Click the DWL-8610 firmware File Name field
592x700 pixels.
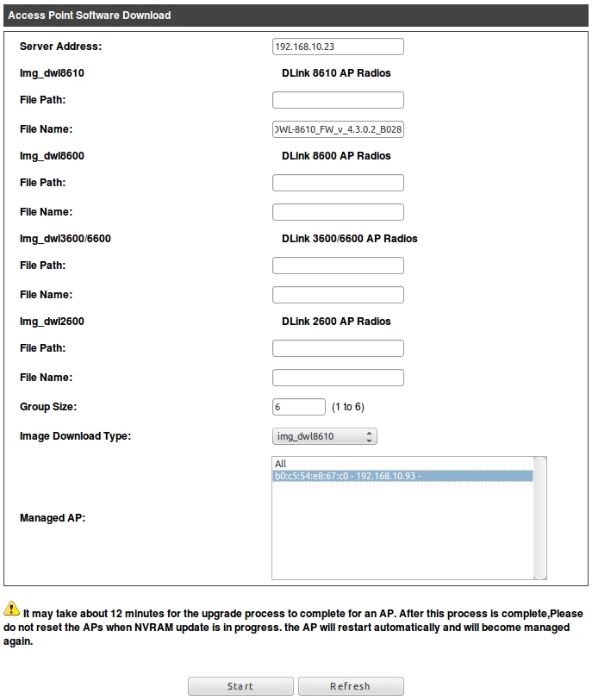point(338,129)
